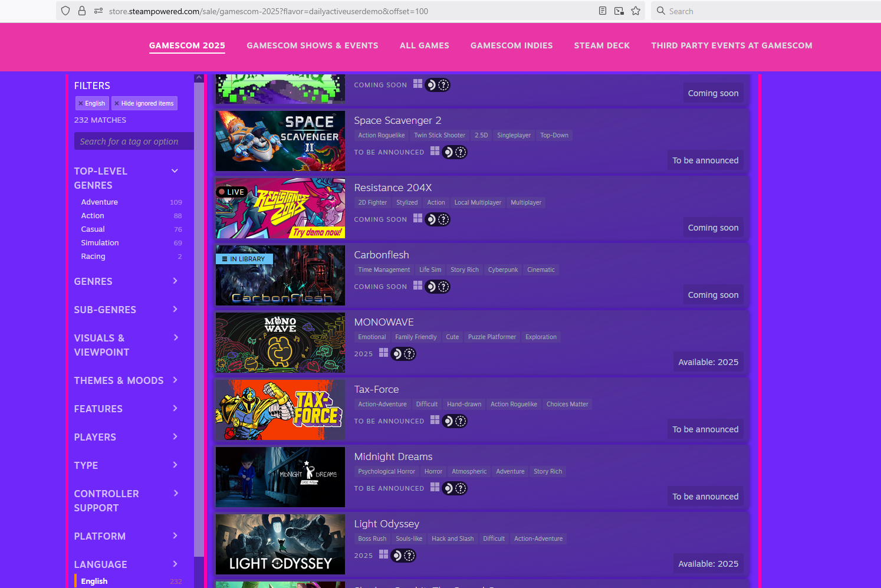Click the padlock site security icon

[82, 11]
